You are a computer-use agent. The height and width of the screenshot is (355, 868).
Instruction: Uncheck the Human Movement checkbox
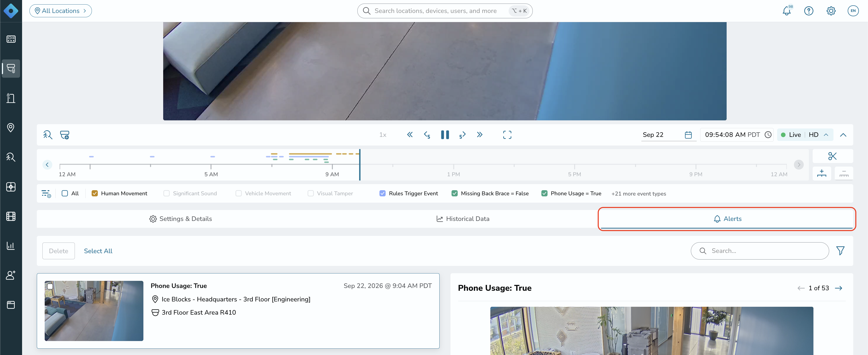95,193
